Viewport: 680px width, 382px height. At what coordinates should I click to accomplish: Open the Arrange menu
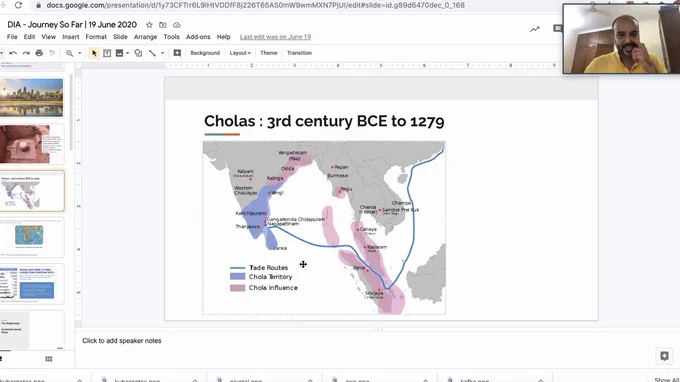click(145, 37)
